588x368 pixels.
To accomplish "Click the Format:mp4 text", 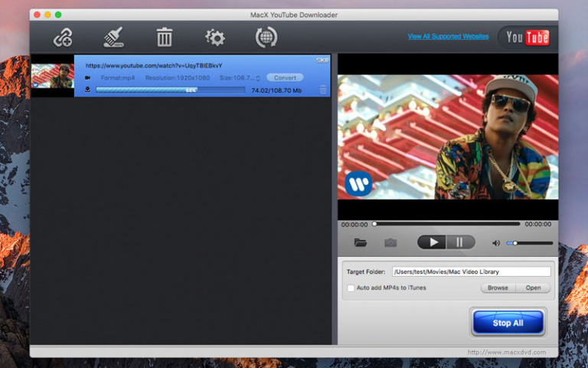I will pos(118,77).
